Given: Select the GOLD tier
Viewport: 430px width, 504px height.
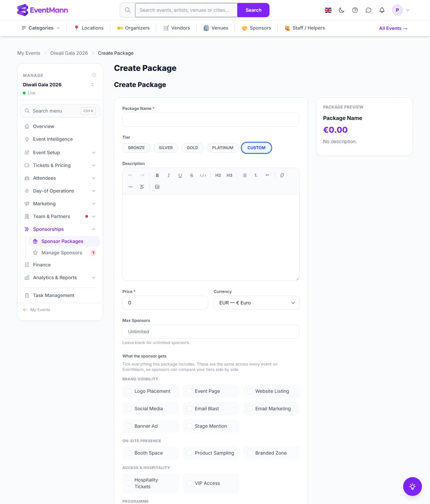Looking at the screenshot, I should tap(192, 148).
